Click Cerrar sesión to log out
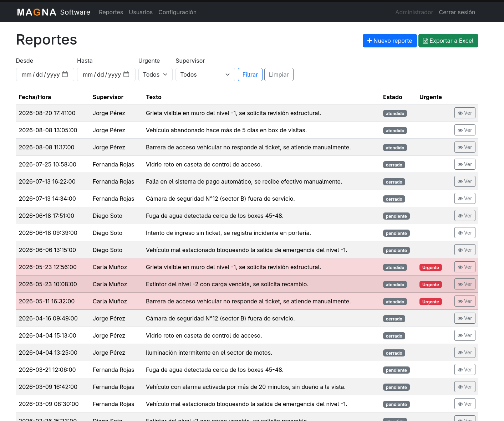 click(457, 12)
